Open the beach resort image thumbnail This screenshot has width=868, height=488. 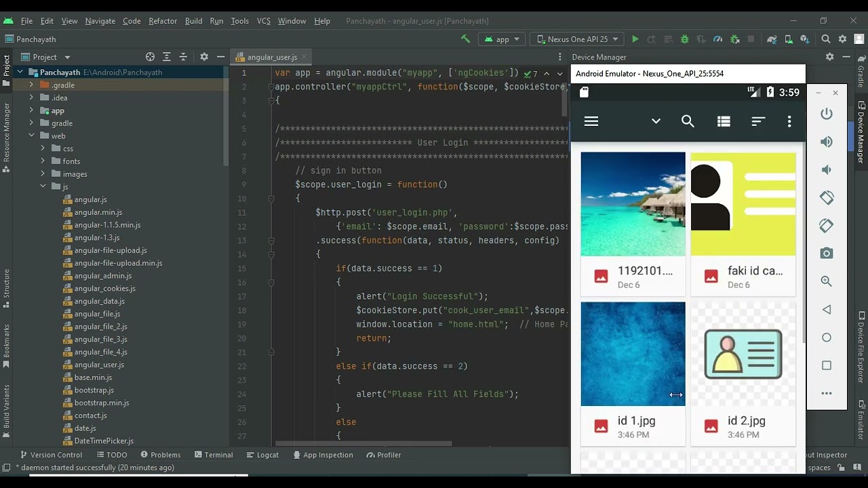633,204
